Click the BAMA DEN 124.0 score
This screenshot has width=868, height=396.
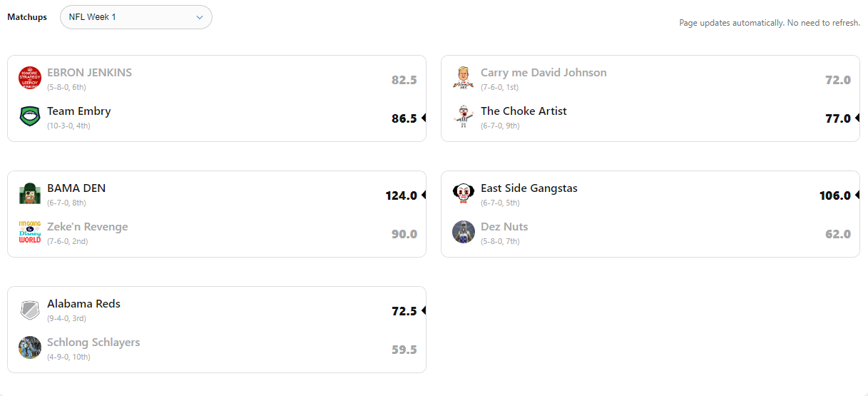[x=401, y=196]
